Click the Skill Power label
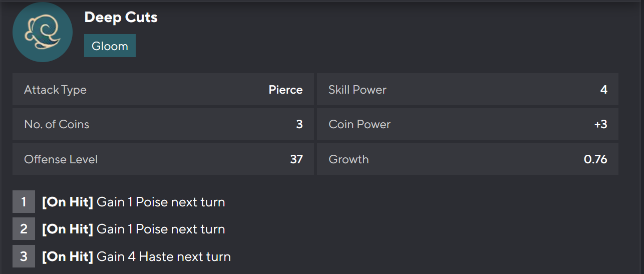The width and height of the screenshot is (644, 274). click(x=358, y=90)
